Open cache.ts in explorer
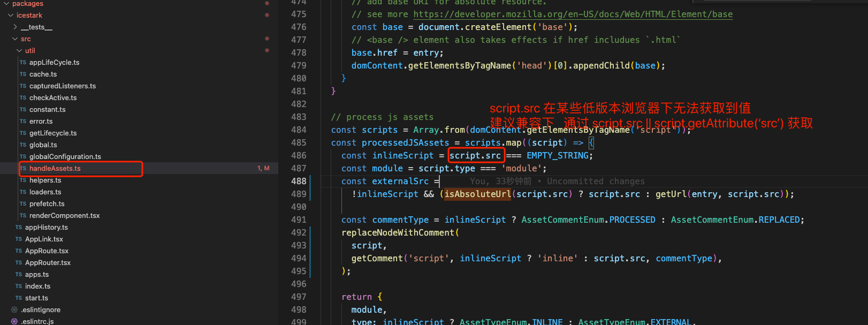Viewport: 868px width, 325px height. [x=43, y=74]
